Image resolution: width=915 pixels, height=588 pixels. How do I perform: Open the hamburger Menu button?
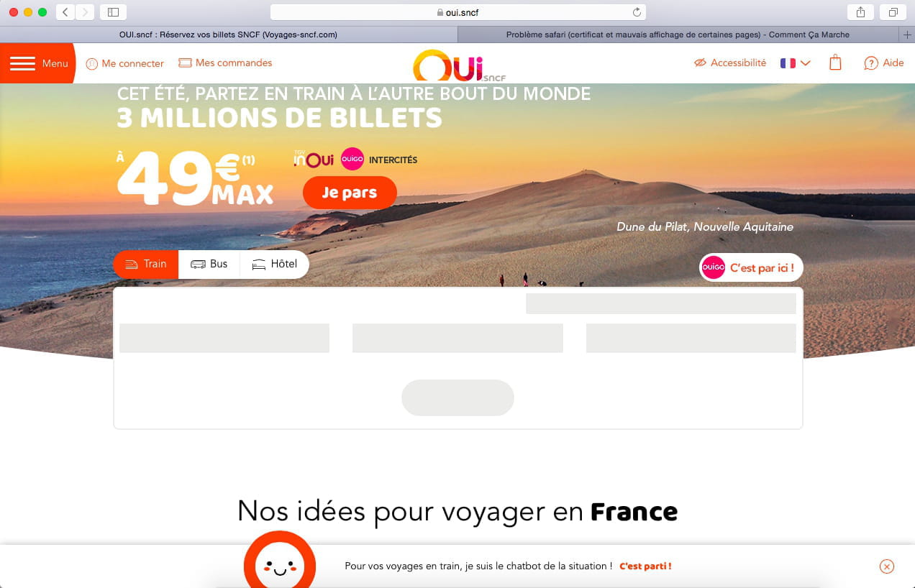37,63
